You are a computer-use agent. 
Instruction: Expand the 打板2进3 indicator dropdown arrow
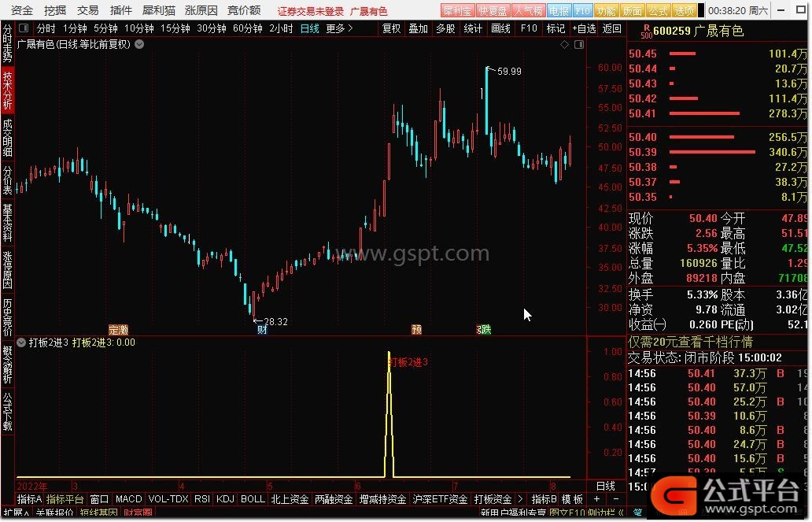(21, 342)
